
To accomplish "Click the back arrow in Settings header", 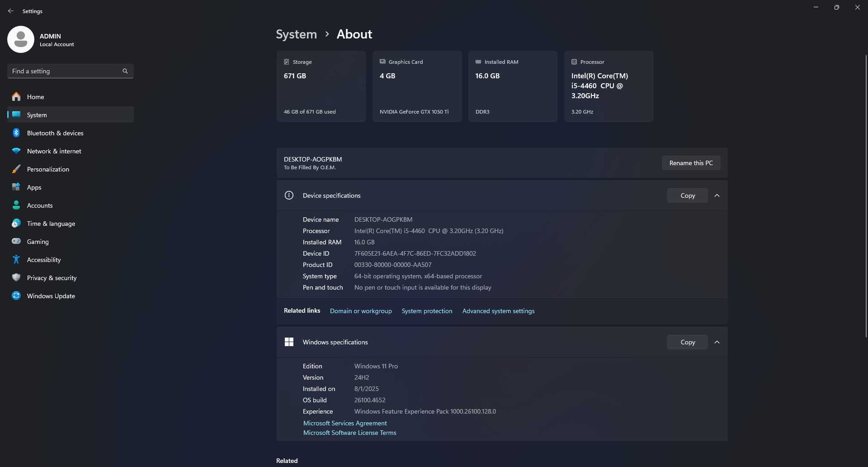I will tap(11, 11).
